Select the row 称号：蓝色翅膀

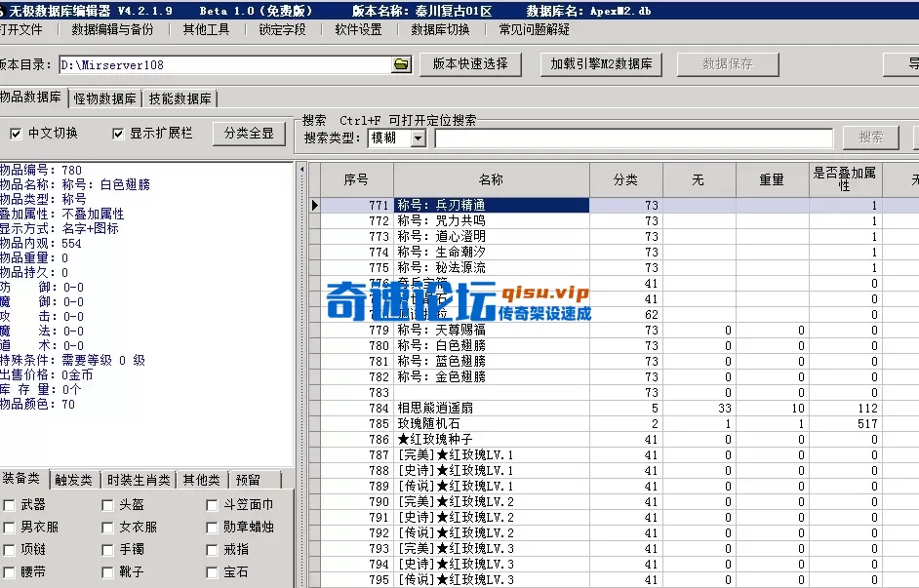[x=614, y=362]
